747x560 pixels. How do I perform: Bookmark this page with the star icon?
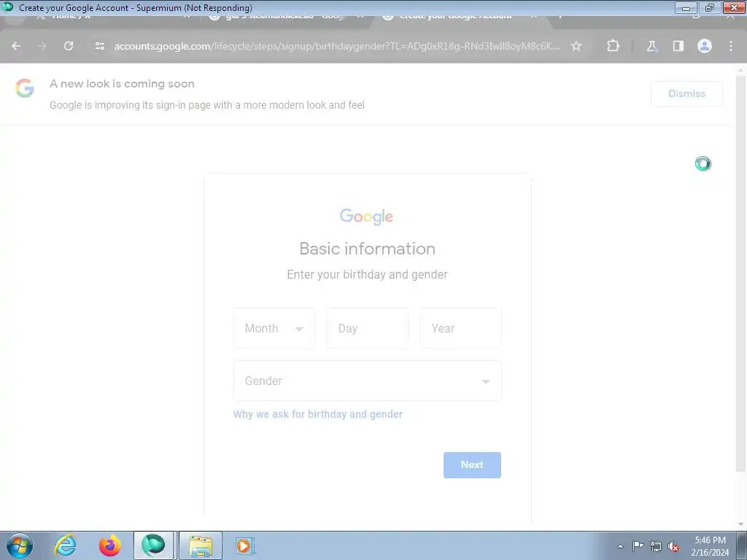(x=576, y=46)
